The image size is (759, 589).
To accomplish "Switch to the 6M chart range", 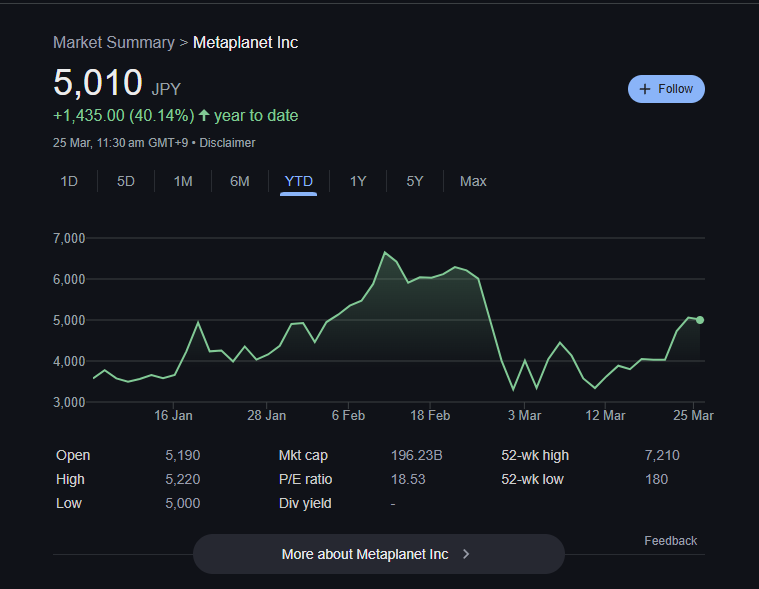I will point(240,181).
